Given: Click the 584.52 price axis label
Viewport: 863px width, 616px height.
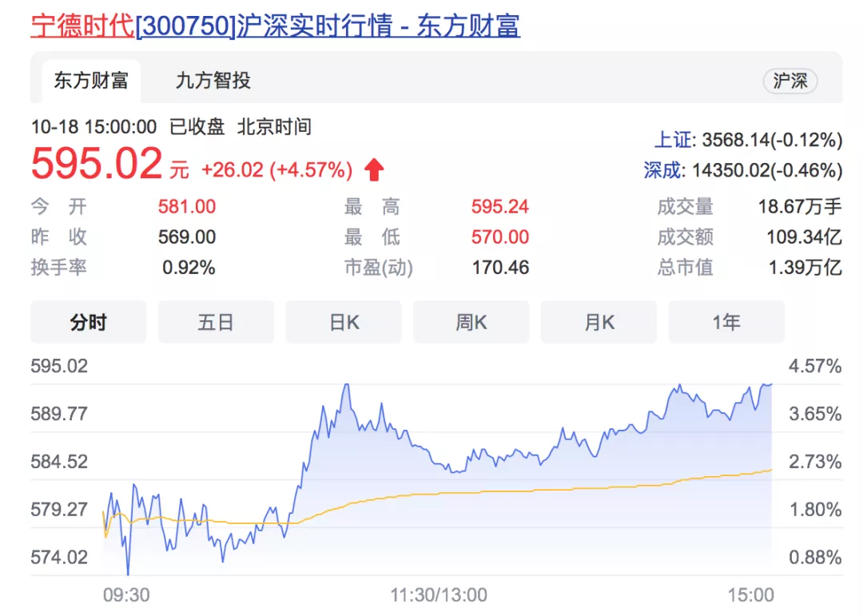Looking at the screenshot, I should (59, 462).
